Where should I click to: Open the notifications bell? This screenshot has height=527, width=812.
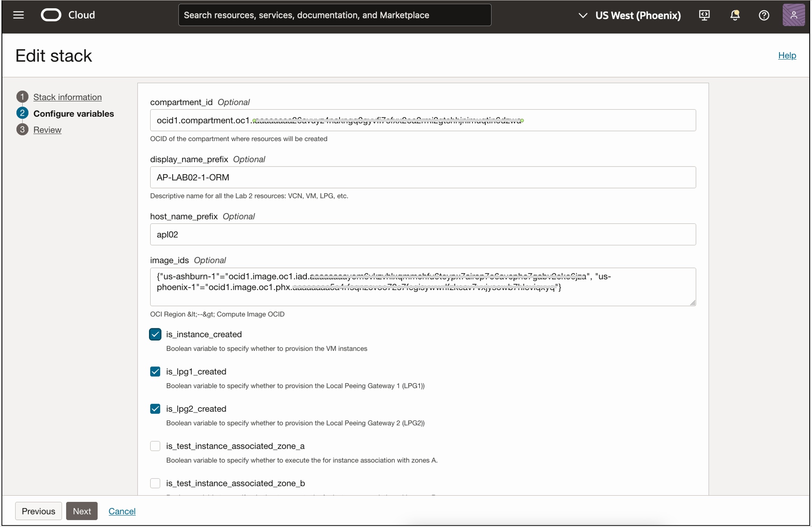click(x=735, y=15)
